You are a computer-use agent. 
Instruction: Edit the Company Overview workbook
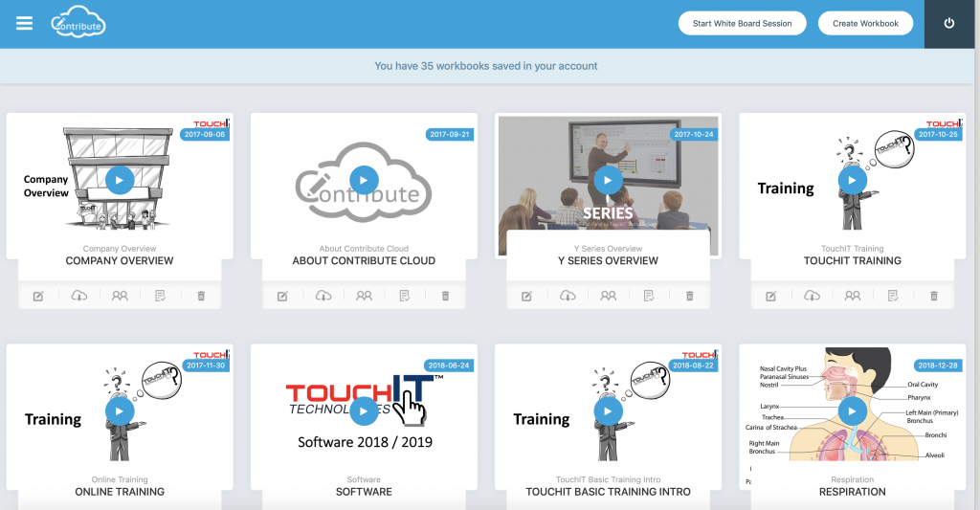point(38,296)
